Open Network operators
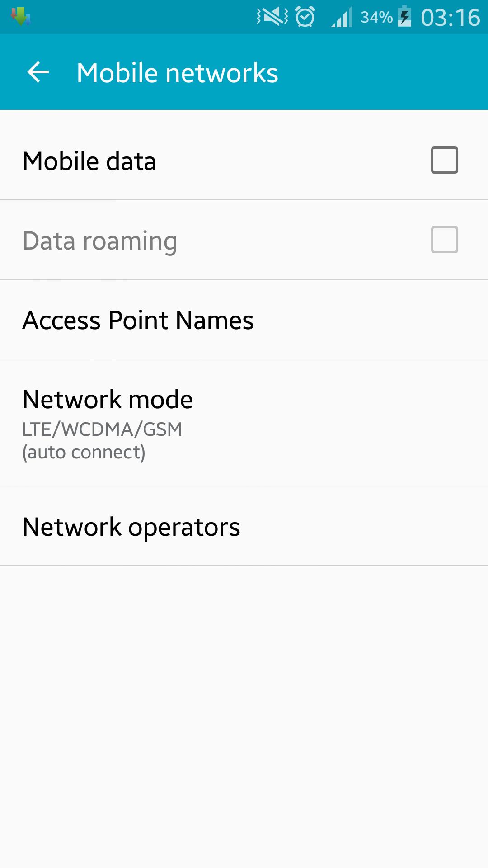The height and width of the screenshot is (868, 488). 131,527
